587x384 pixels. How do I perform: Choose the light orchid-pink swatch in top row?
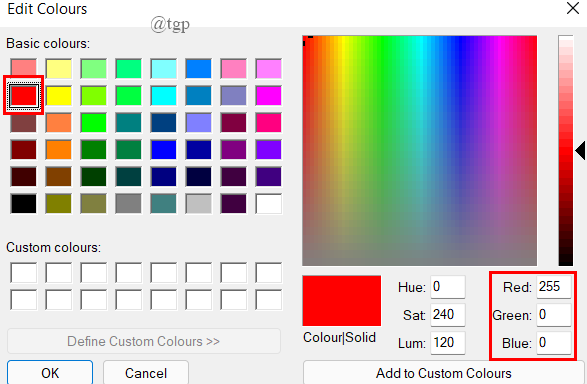(269, 68)
